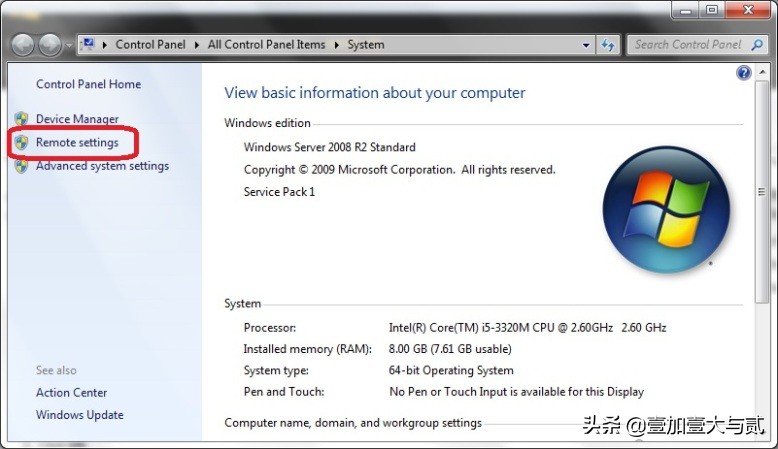Viewport: 778px width, 449px height.
Task: Click the magnifier search icon
Action: pos(757,45)
